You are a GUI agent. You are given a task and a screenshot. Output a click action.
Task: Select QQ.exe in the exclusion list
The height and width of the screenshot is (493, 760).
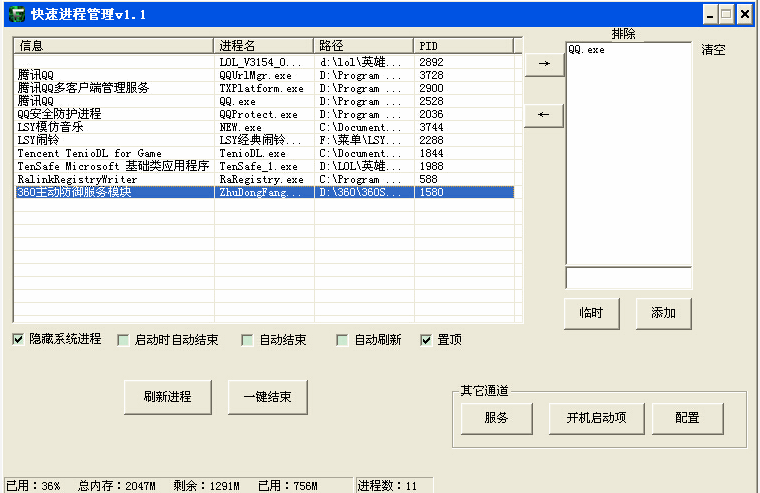(586, 49)
